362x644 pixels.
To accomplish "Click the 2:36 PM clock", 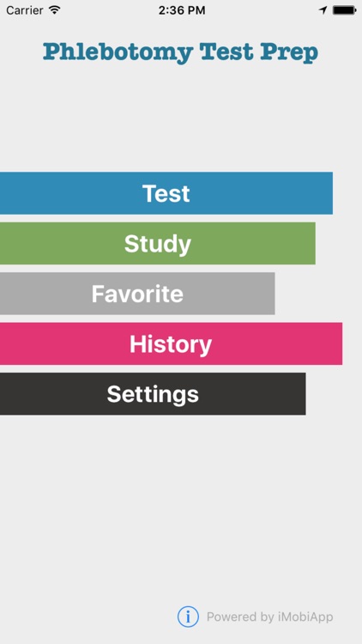I will click(182, 10).
